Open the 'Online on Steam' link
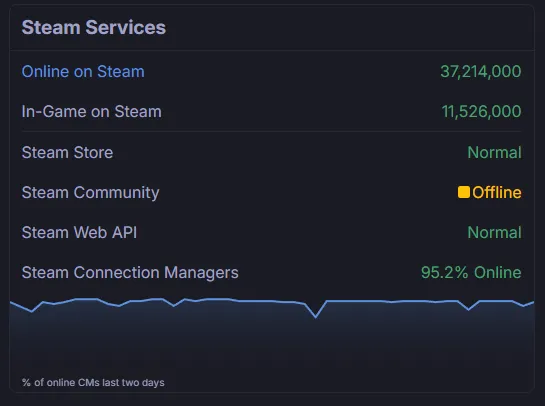The width and height of the screenshot is (545, 406). coord(83,72)
